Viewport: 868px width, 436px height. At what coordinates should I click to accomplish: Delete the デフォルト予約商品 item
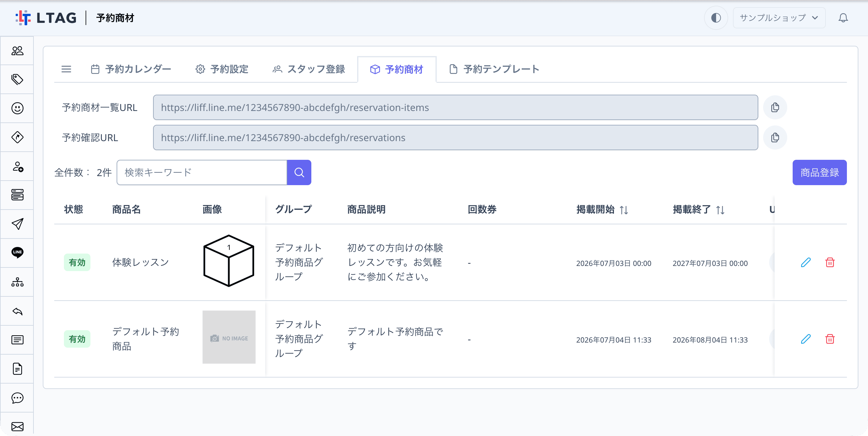pos(830,339)
